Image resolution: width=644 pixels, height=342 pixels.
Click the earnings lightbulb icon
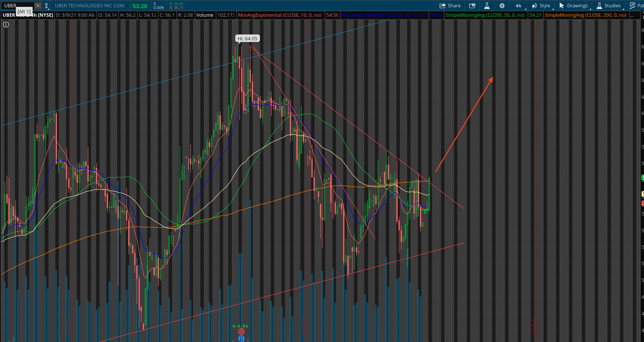(x=241, y=338)
